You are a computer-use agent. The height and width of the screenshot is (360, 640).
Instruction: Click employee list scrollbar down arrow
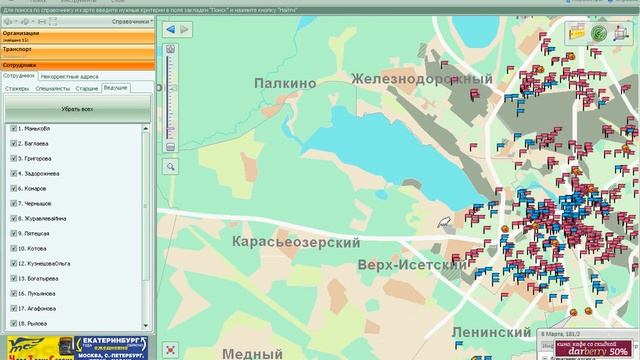coord(146,325)
